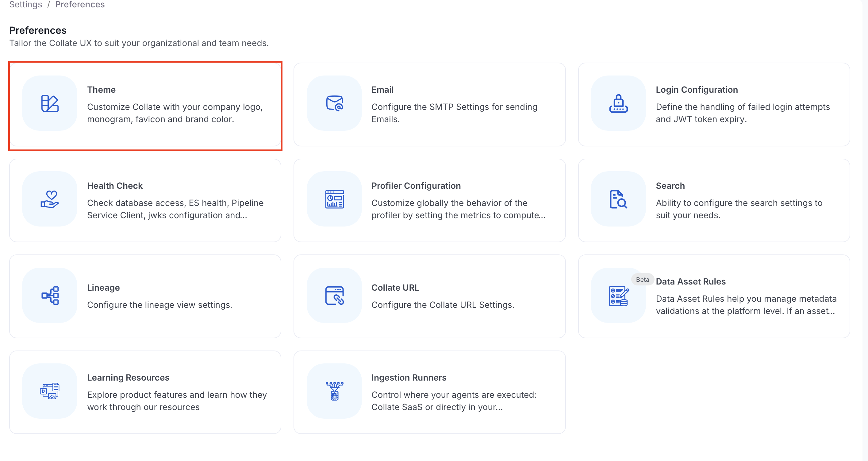Open the Email settings title
Screen dimensions: 868x461
coord(382,90)
